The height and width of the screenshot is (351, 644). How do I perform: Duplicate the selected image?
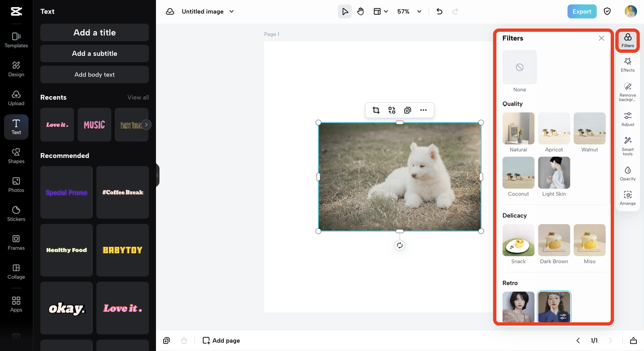click(408, 110)
